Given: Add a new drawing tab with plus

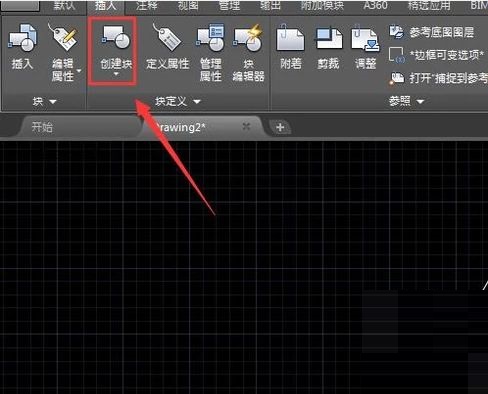Looking at the screenshot, I should point(280,127).
